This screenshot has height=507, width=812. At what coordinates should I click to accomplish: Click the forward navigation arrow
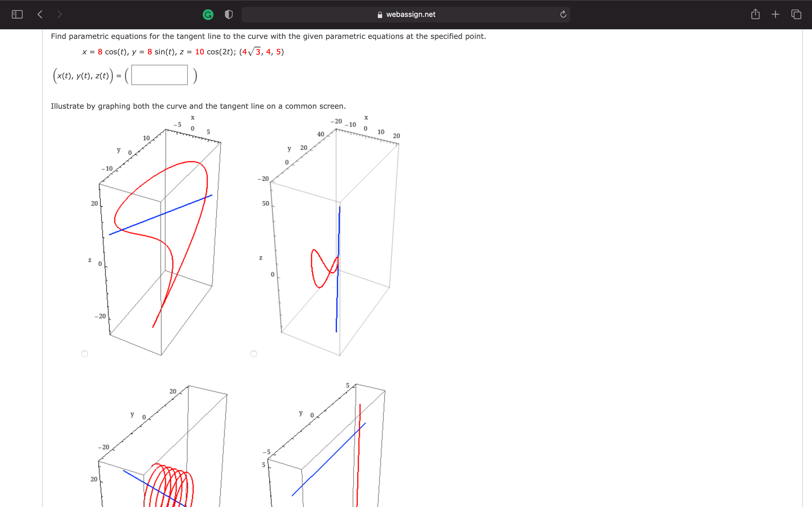tap(59, 14)
